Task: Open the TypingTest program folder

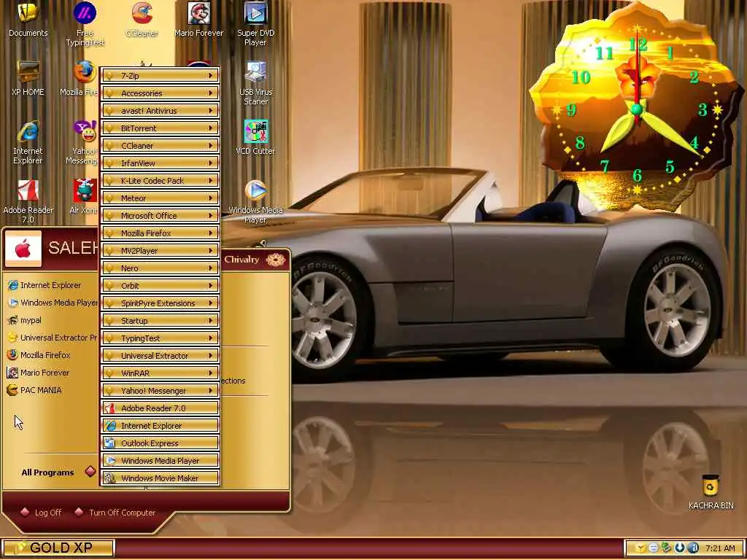Action: (x=160, y=338)
